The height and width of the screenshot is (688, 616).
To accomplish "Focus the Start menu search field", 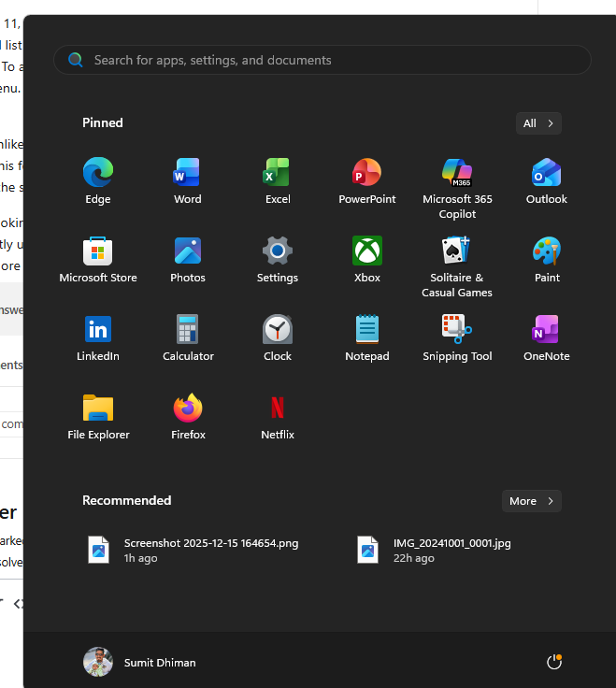I will tap(322, 60).
